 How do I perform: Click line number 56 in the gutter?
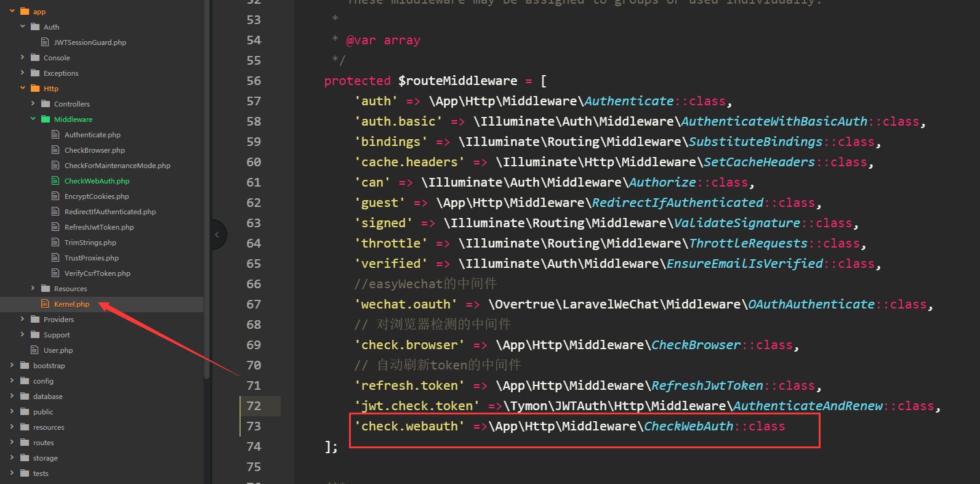(254, 81)
